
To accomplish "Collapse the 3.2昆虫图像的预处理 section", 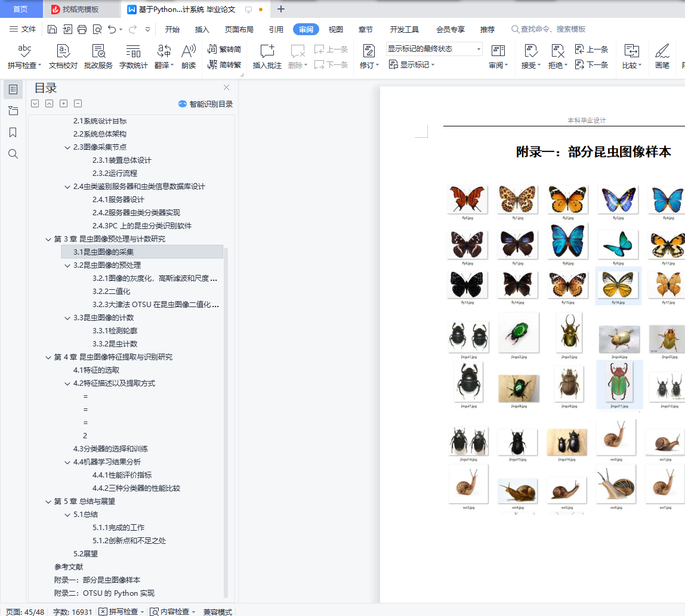I will click(x=67, y=265).
